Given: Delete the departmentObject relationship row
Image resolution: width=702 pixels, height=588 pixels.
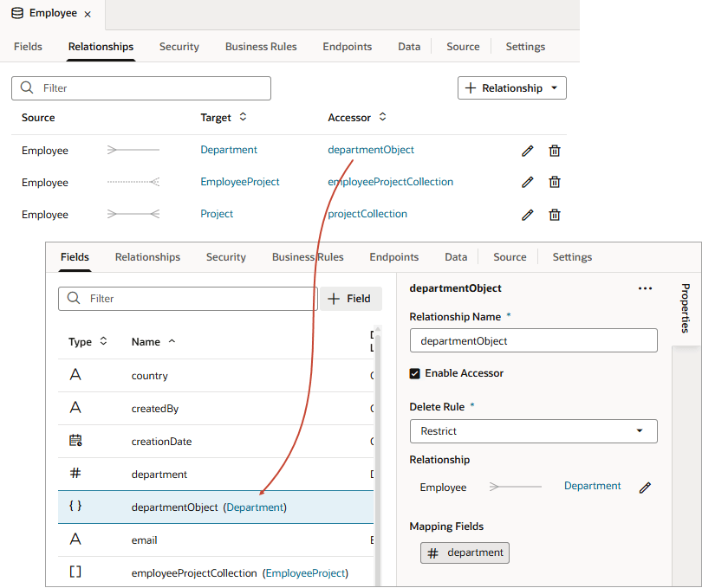Looking at the screenshot, I should tap(555, 151).
